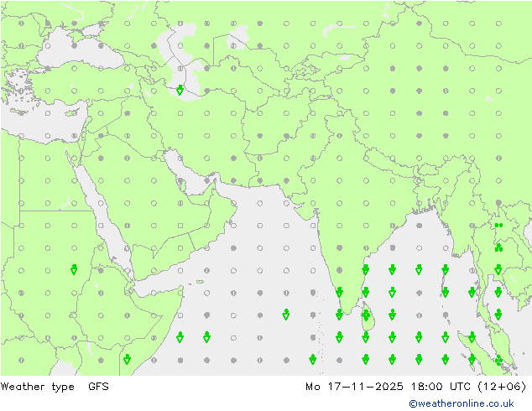This screenshot has height=411, width=532.
Task: Select the two-green-dots drizzle symbol over Myanmar
Action: pyautogui.click(x=498, y=225)
